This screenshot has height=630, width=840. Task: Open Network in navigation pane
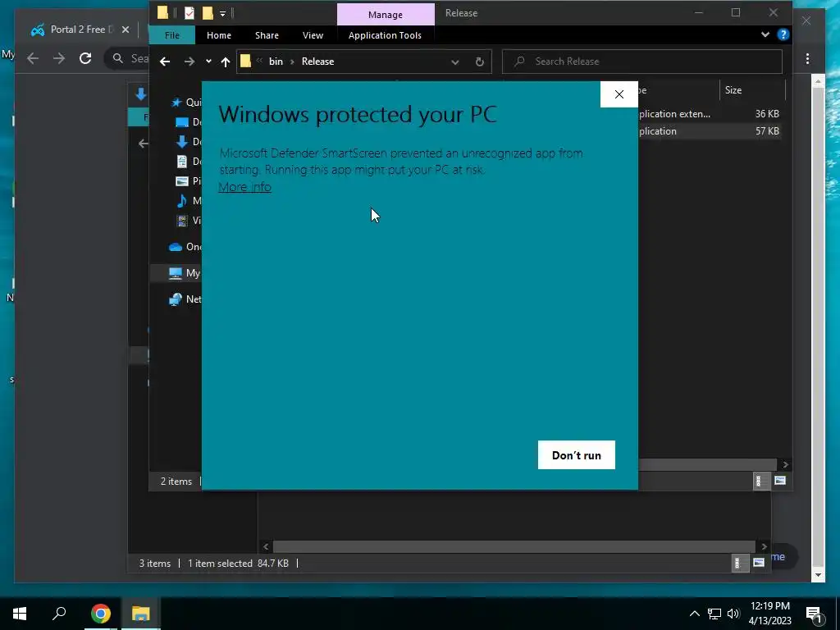tap(185, 299)
